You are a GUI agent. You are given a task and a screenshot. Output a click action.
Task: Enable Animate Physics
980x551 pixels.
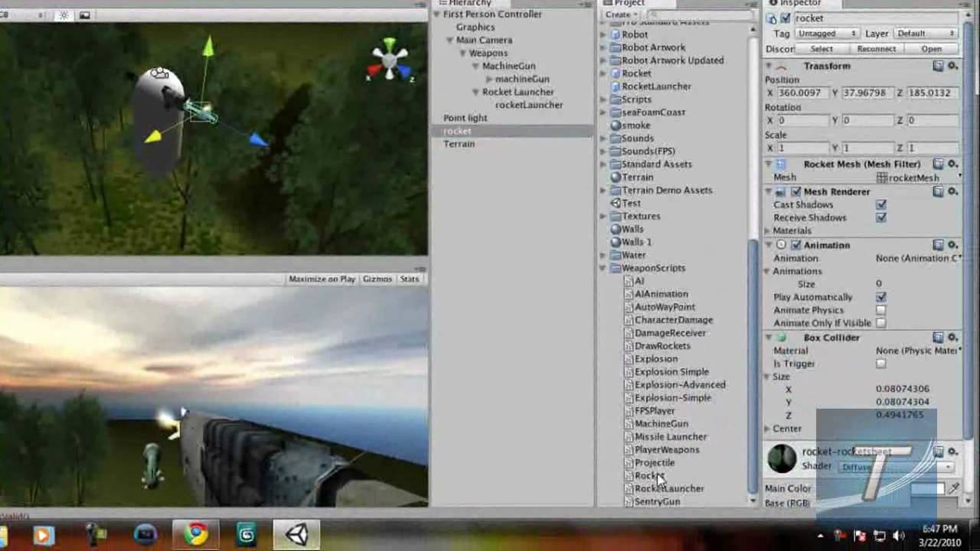pos(880,310)
